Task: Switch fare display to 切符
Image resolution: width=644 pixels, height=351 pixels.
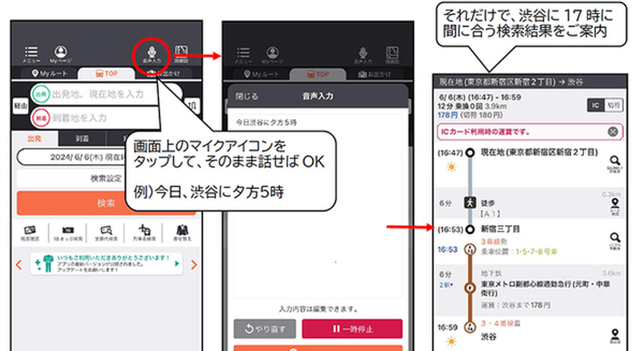Action: [x=614, y=105]
